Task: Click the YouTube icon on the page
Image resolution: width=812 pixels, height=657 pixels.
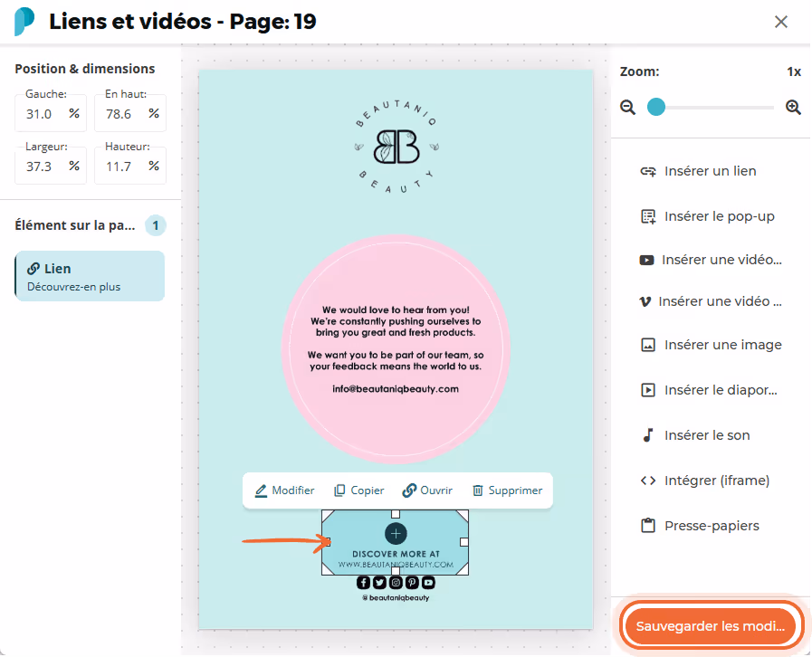Action: click(428, 583)
